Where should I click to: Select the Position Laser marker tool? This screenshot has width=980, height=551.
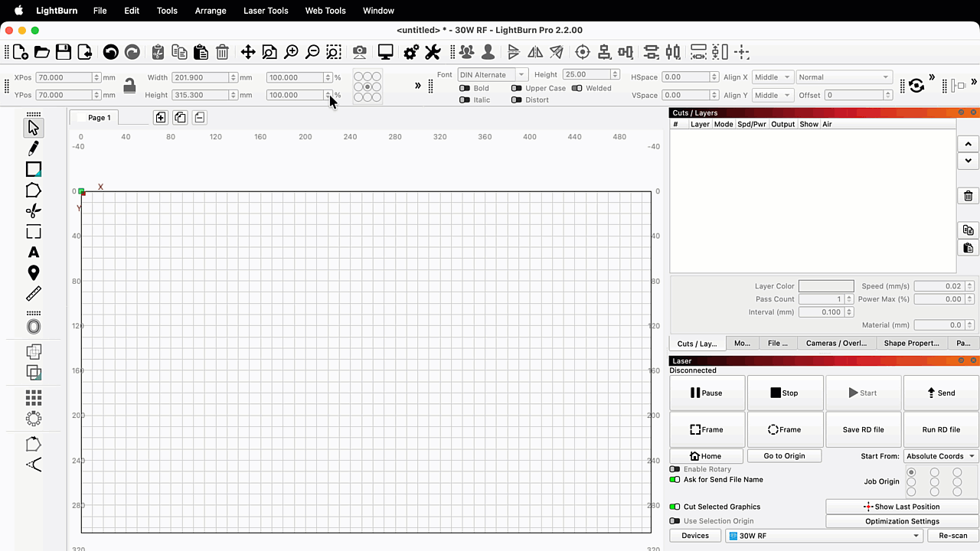coord(34,273)
